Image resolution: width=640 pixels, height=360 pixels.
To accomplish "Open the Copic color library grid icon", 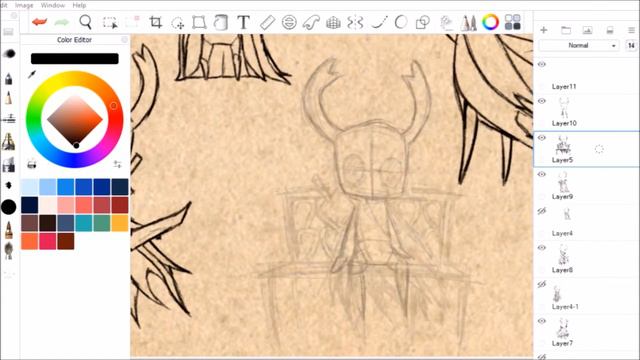I will (x=513, y=22).
